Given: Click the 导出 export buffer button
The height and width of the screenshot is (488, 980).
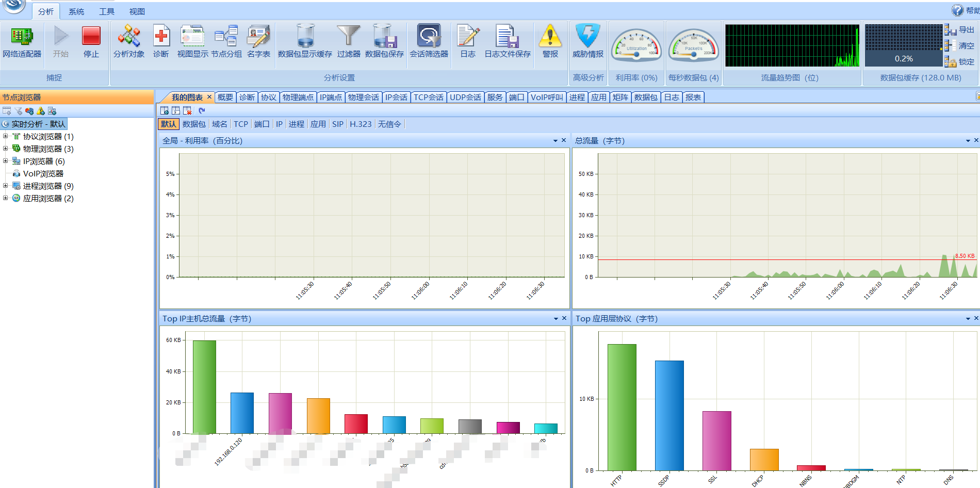Looking at the screenshot, I should point(960,30).
